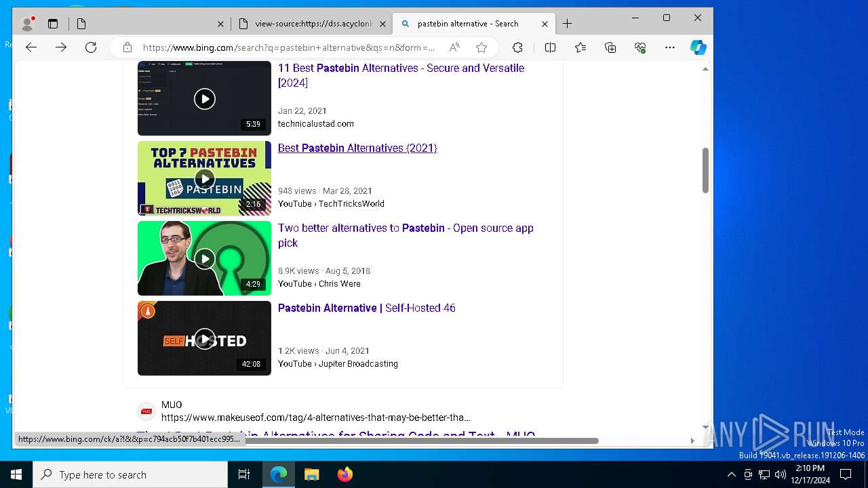Switch to the pastebin alternative Search tab
The width and height of the screenshot is (868, 488).
[473, 24]
